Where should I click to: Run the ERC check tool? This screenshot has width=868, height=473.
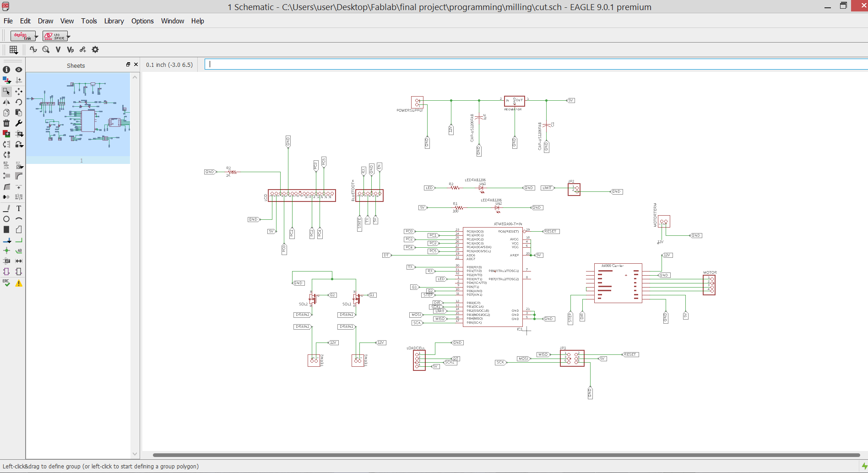(x=6, y=283)
